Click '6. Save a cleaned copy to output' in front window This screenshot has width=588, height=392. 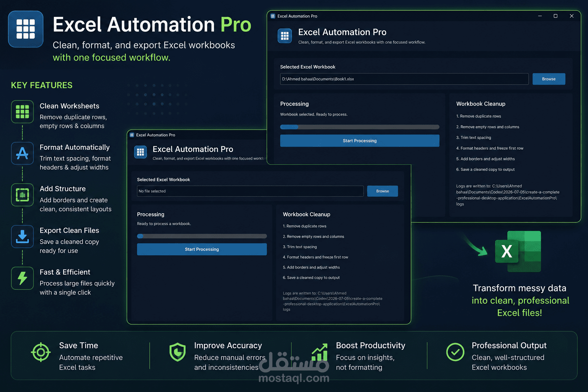point(311,278)
